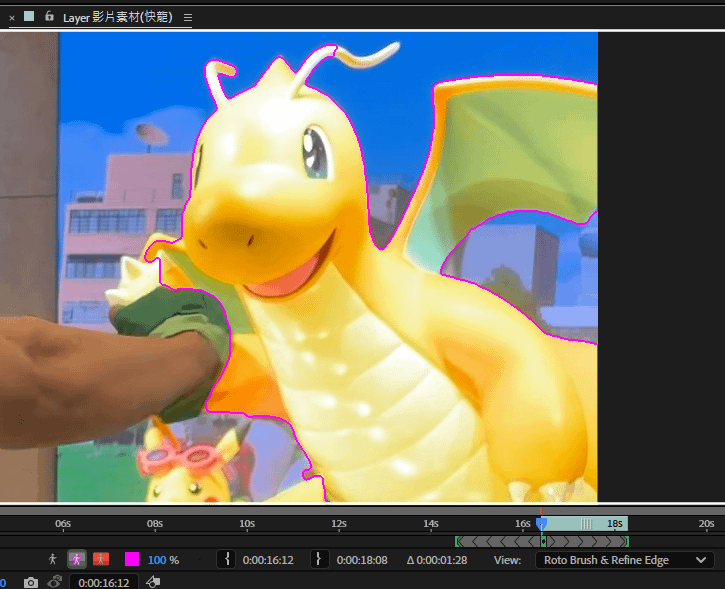The image size is (725, 589).
Task: Click the show snapshot icon
Action: click(56, 582)
